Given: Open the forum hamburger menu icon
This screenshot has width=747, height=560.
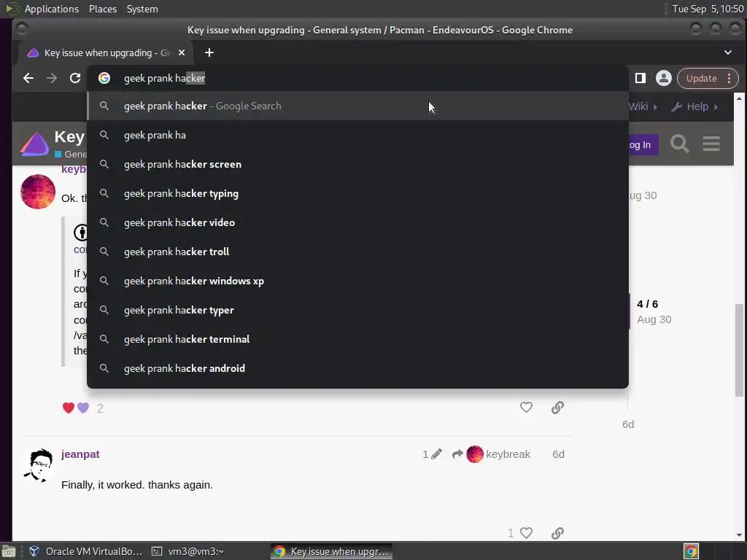Looking at the screenshot, I should [711, 144].
